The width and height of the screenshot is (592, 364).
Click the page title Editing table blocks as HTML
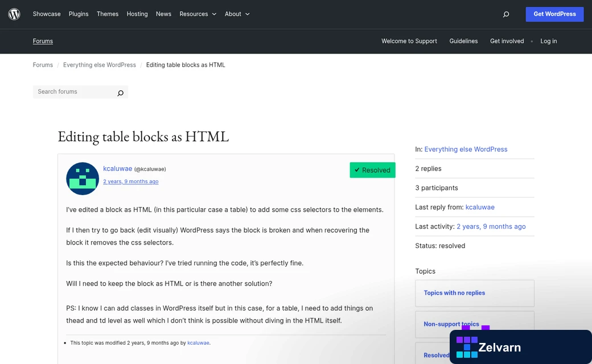pos(143,136)
